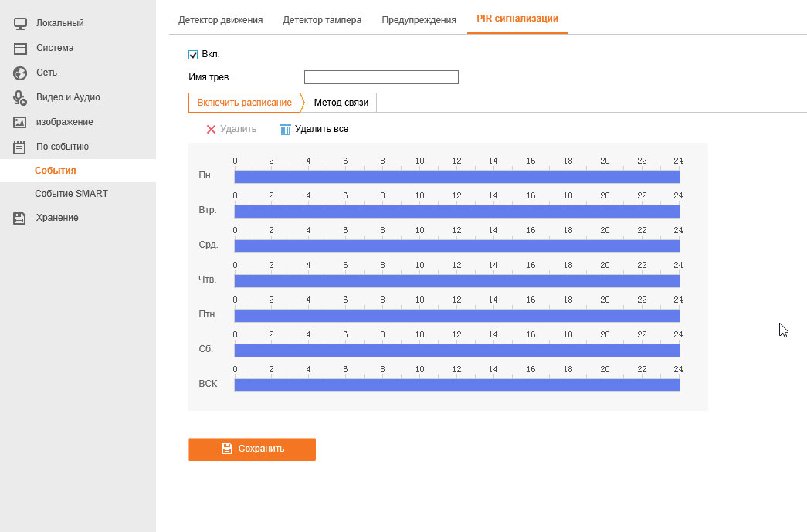This screenshot has width=807, height=532.
Task: Click the Event calendar icon
Action: pyautogui.click(x=21, y=147)
